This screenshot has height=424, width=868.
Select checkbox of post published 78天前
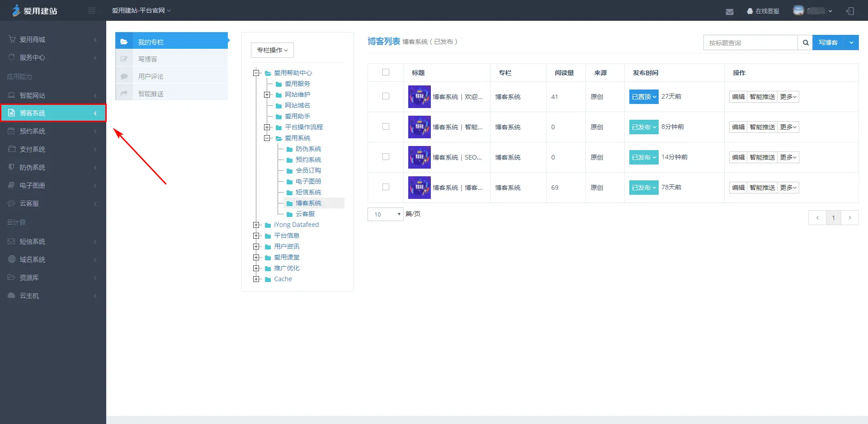coord(386,187)
